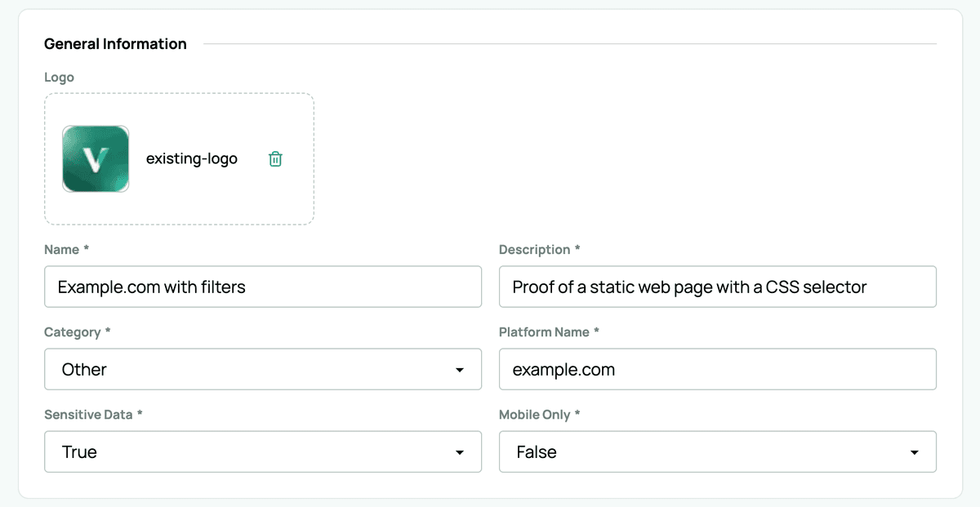Click the Mobile Only caret arrow
Image resolution: width=980 pixels, height=507 pixels.
tap(914, 453)
